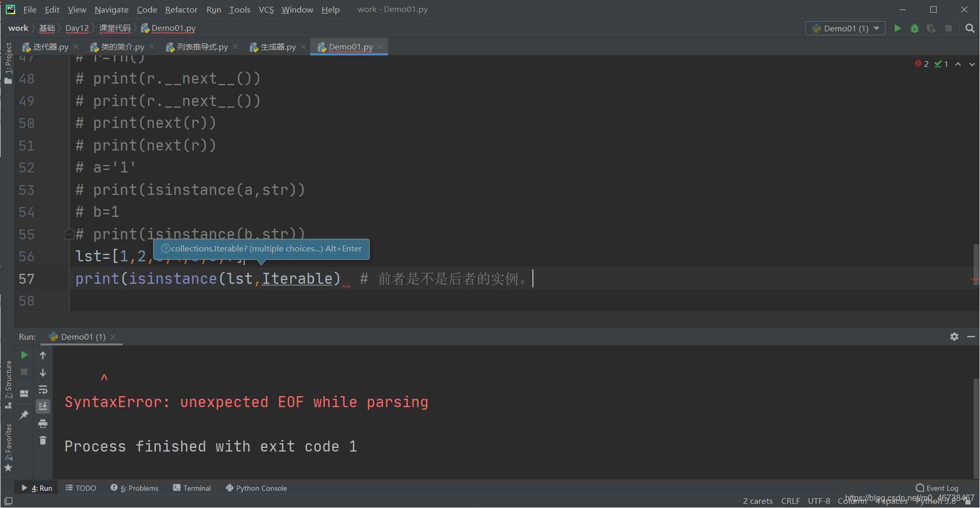Open the View menu
980x508 pixels.
click(x=77, y=9)
